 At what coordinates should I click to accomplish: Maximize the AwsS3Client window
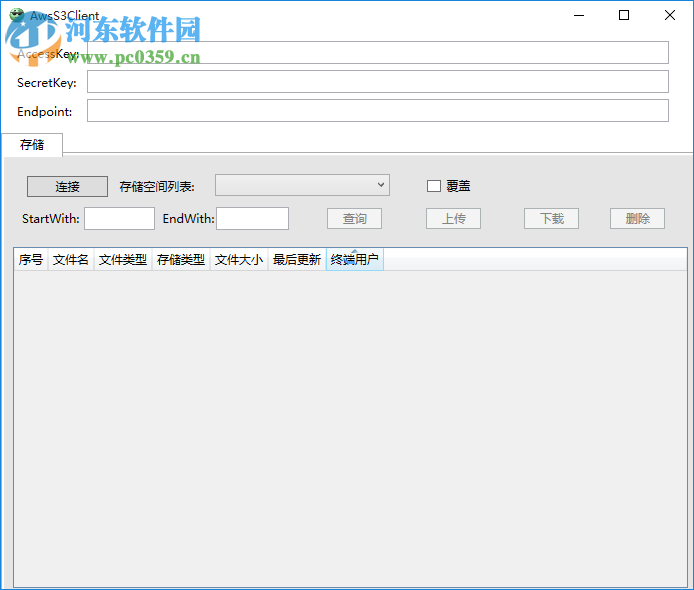pyautogui.click(x=624, y=15)
